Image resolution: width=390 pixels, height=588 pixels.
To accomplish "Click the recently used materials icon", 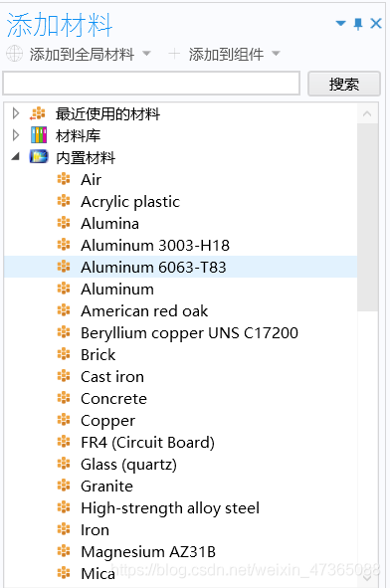I will tap(38, 113).
